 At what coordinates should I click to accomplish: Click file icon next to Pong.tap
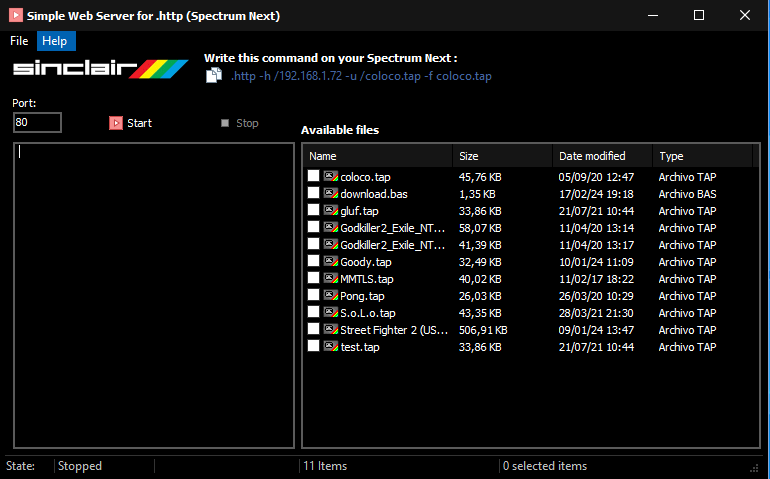[331, 295]
